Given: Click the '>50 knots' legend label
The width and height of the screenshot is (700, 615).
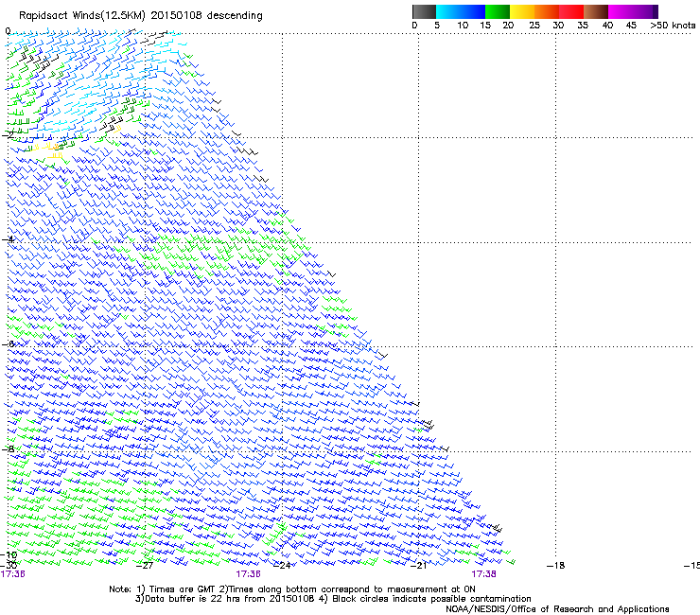Looking at the screenshot, I should (x=673, y=26).
